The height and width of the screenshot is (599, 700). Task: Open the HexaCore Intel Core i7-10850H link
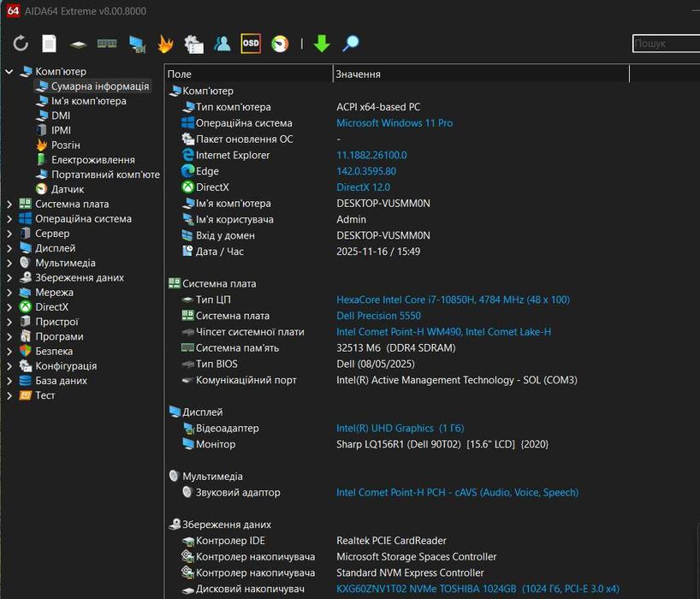(x=454, y=300)
